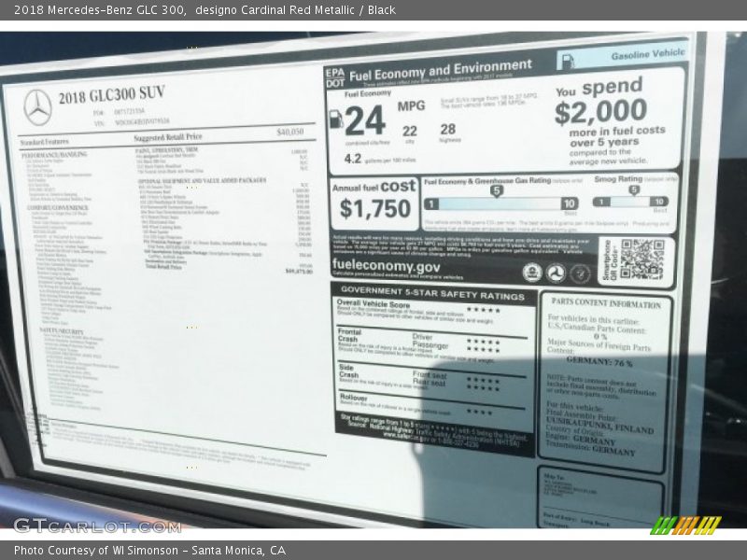
Task: Click the pump icon in the Gasoline Vehicle label
Action: (x=568, y=62)
